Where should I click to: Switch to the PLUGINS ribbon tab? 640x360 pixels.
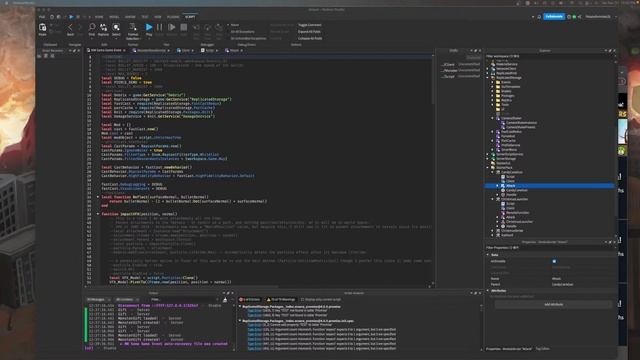click(173, 17)
